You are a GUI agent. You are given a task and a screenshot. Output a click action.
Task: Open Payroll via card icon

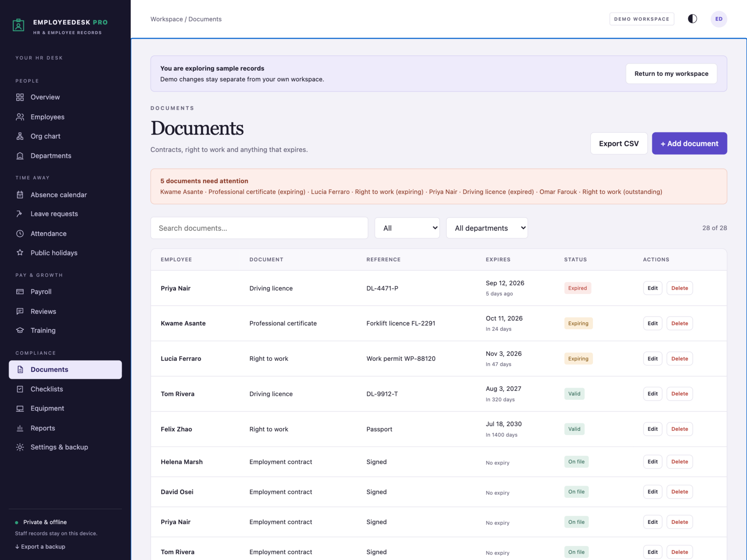pos(20,292)
